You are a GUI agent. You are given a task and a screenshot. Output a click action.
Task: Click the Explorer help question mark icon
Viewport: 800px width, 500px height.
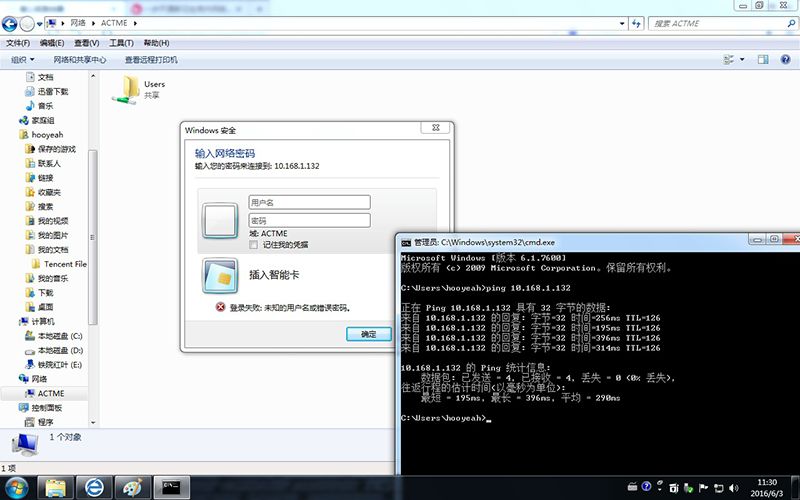point(785,59)
